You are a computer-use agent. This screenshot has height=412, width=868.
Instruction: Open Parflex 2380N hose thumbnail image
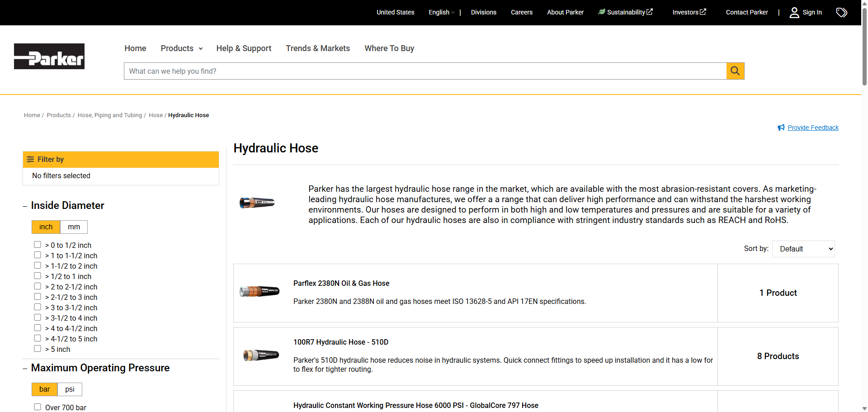[x=259, y=292]
